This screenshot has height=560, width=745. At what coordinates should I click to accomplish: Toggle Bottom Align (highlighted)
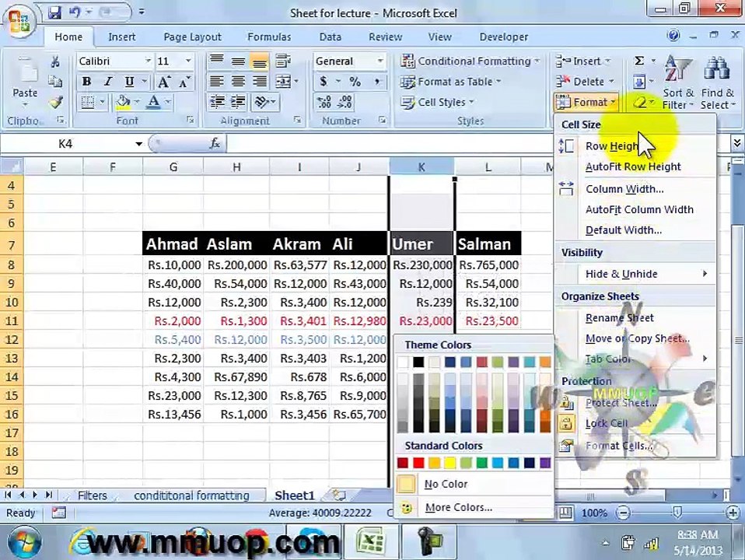pyautogui.click(x=260, y=61)
